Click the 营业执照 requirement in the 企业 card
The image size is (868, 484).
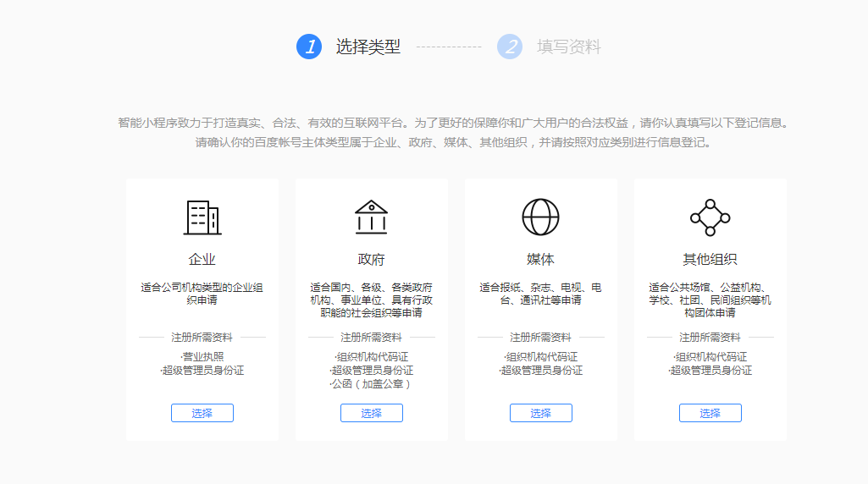click(202, 357)
